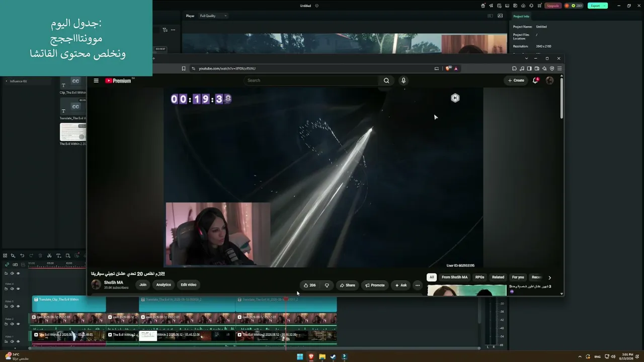644x362 pixels.
Task: Open the filter icon in the media panel
Action: click(x=165, y=30)
